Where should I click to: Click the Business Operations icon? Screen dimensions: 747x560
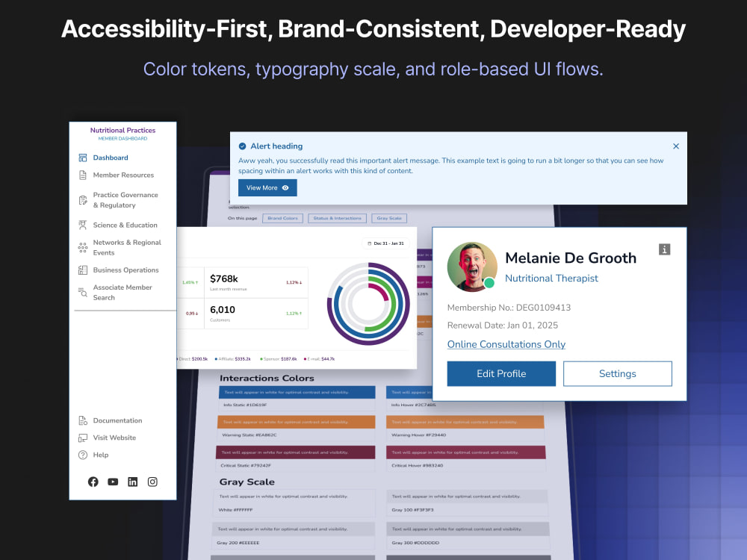[83, 270]
